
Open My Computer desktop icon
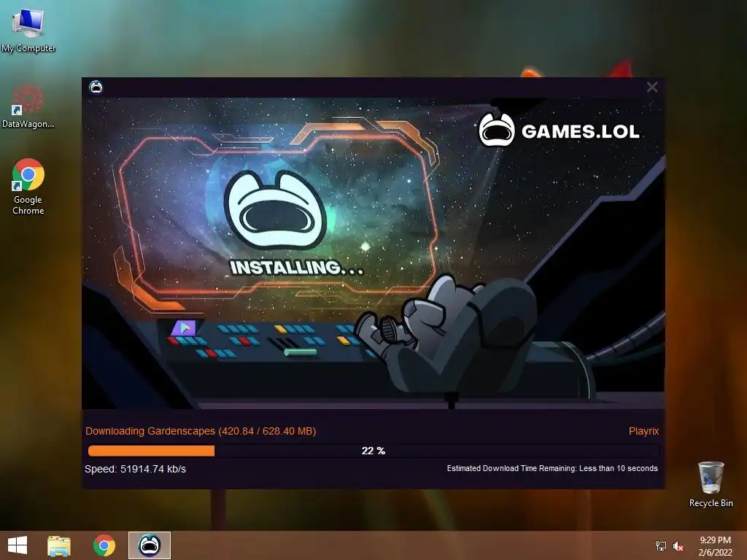coord(28,31)
